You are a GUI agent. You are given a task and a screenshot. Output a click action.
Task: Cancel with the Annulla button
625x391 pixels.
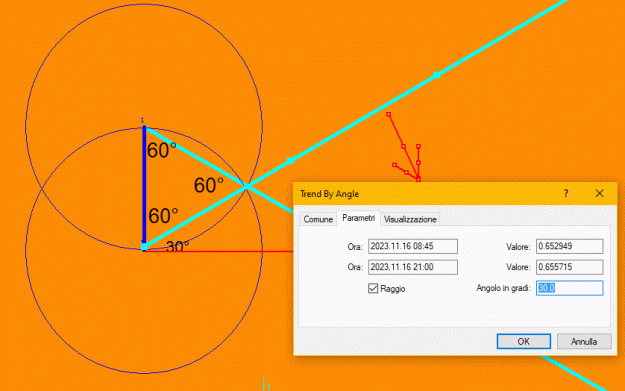[x=584, y=342]
